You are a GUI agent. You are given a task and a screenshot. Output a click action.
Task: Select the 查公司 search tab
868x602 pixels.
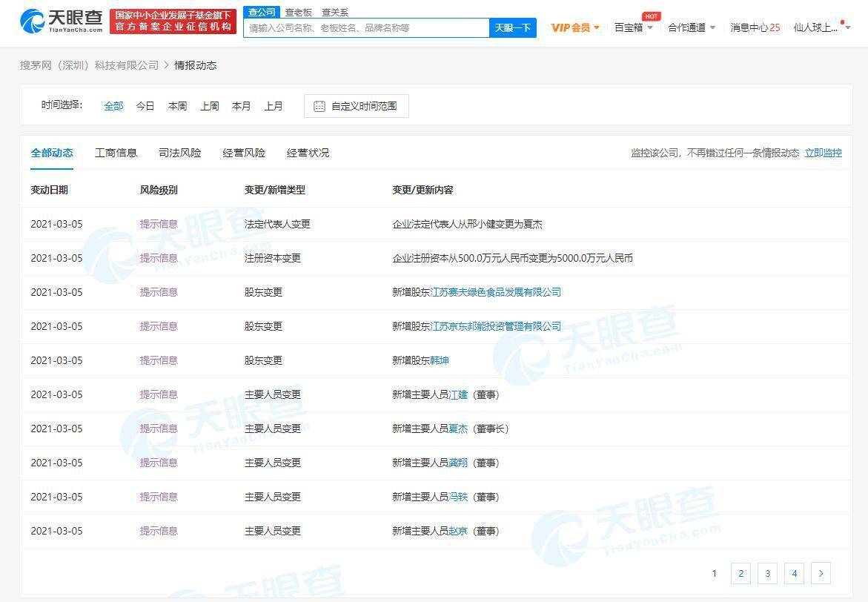pyautogui.click(x=261, y=12)
